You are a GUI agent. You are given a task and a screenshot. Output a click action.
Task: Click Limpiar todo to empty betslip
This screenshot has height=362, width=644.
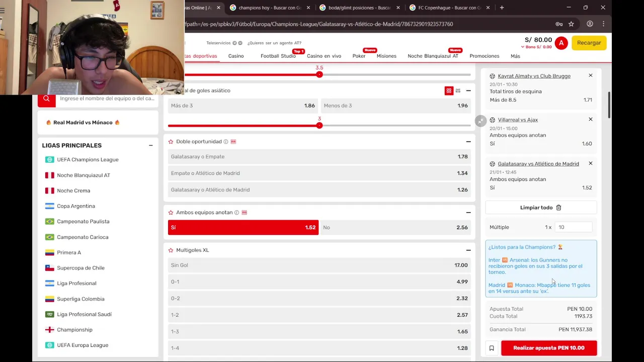coord(541,207)
